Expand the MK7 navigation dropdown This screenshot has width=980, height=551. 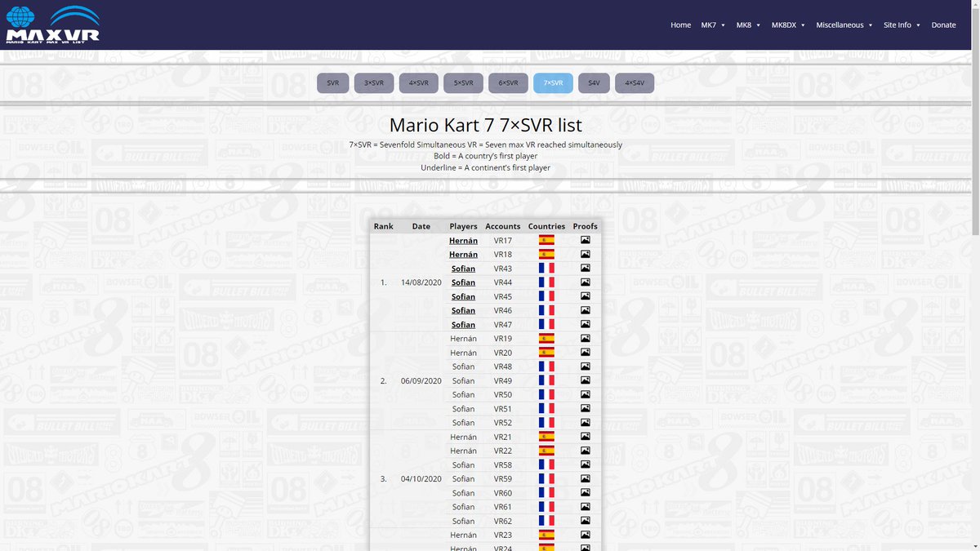tap(712, 24)
